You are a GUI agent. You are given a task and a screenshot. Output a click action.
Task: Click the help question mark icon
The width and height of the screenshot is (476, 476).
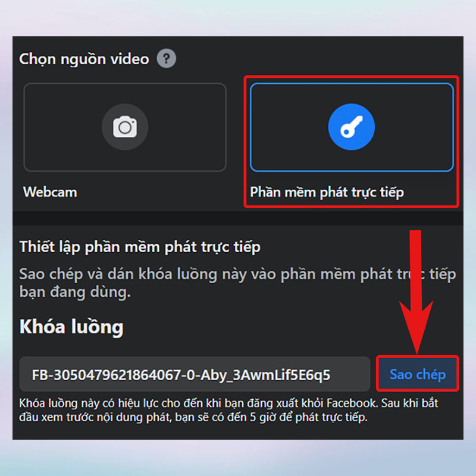click(x=166, y=58)
